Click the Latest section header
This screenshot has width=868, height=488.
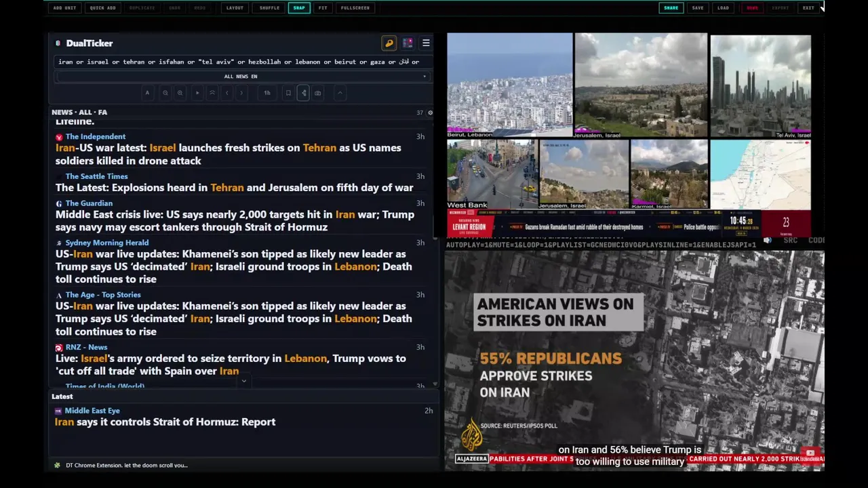(62, 396)
